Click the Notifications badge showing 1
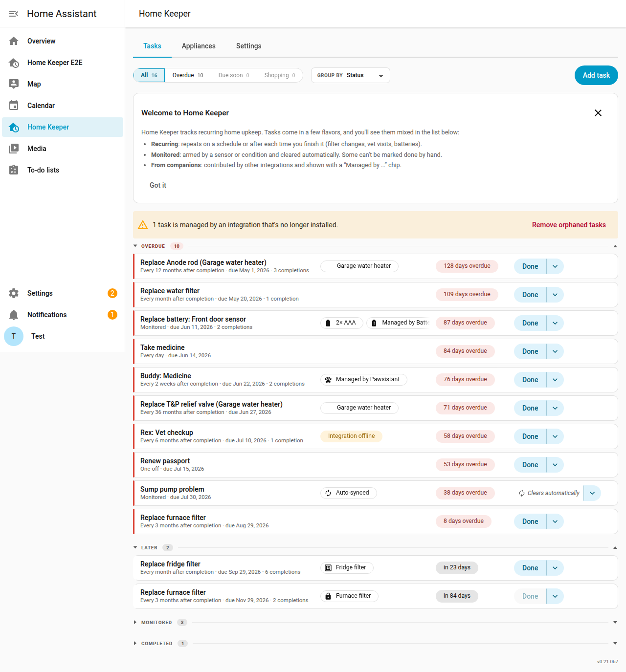Image resolution: width=626 pixels, height=672 pixels. point(112,315)
